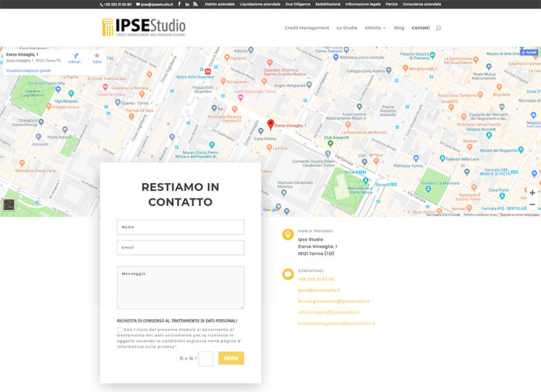Viewport: 541px width, 392px height.
Task: Click into the Messaggio text area
Action: (181, 287)
